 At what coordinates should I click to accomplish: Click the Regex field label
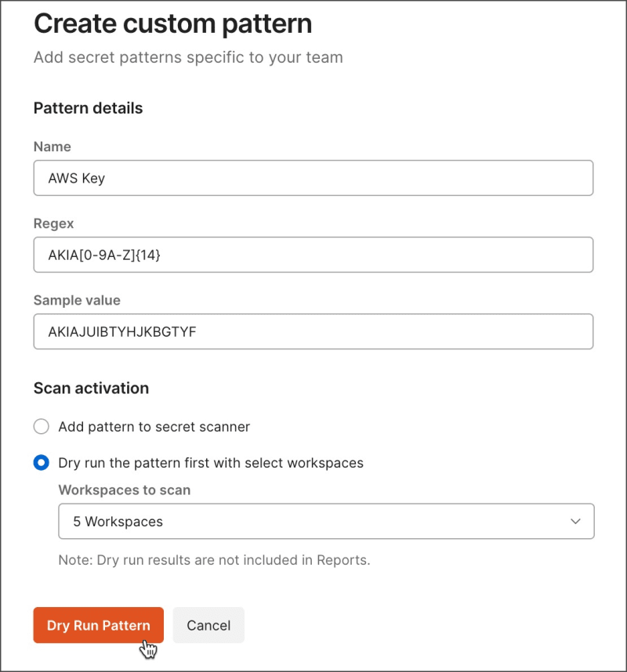(x=53, y=223)
